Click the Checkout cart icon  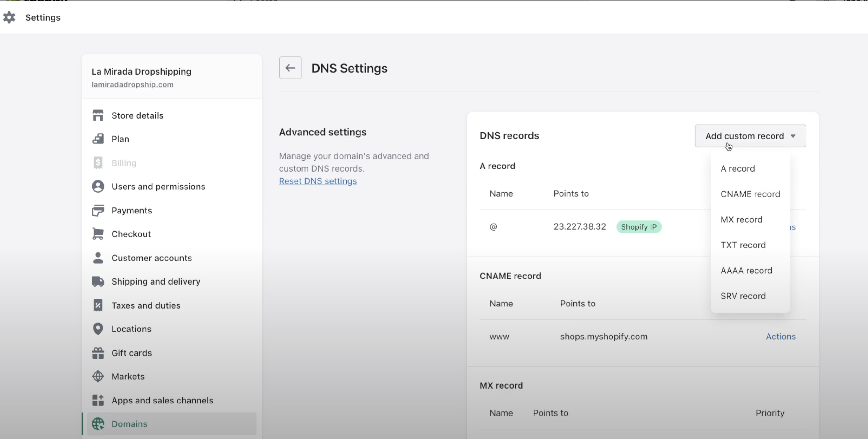98,234
